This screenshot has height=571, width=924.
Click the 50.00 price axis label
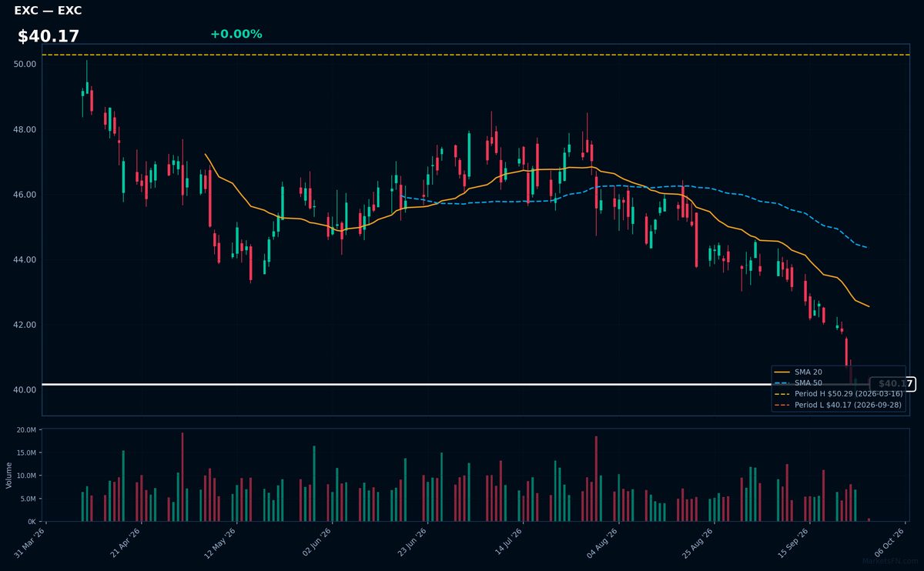tap(25, 64)
